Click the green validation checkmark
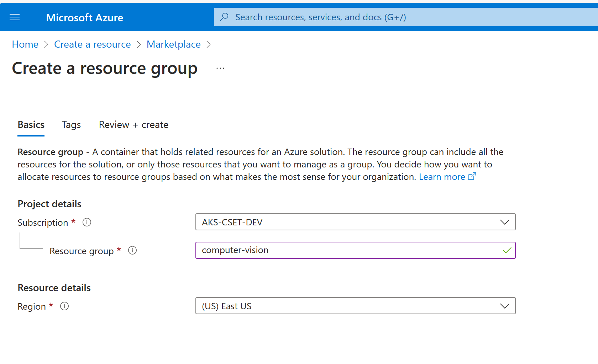Screen dimensions: 598x364 tap(507, 250)
